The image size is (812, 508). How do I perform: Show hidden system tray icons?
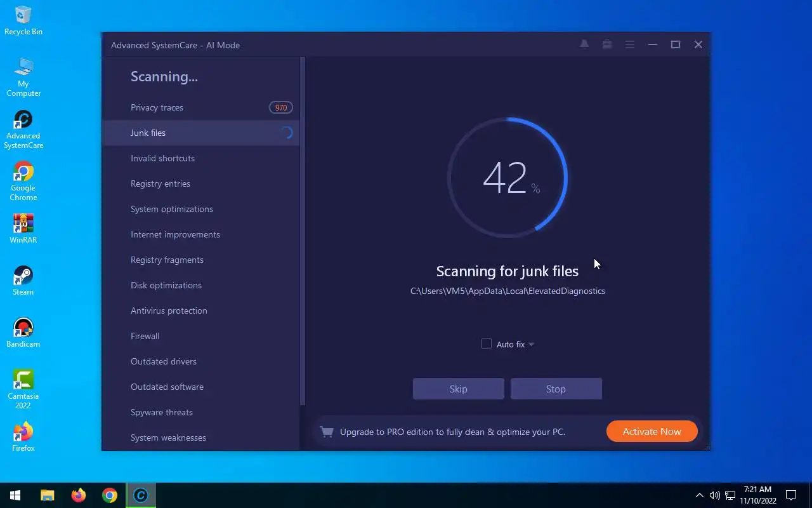pyautogui.click(x=699, y=495)
